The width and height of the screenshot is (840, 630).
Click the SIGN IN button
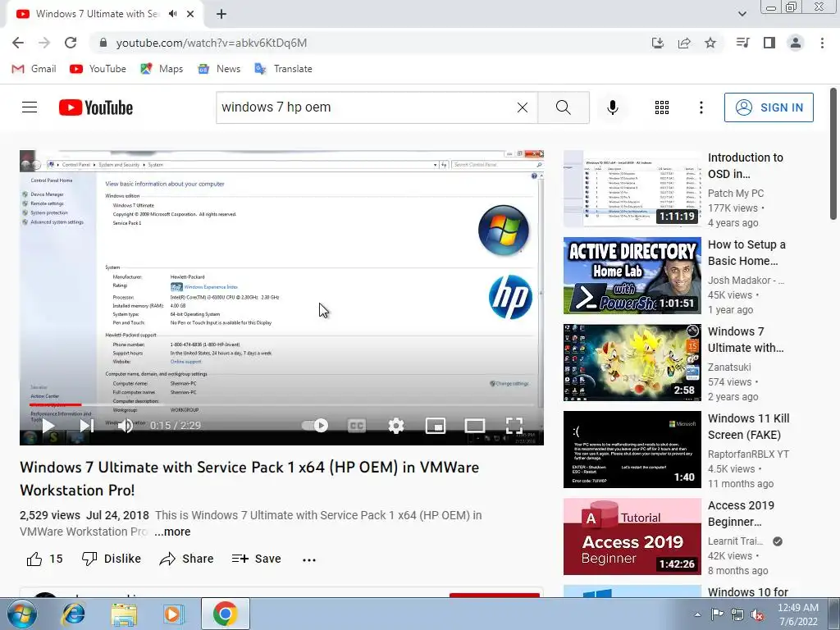tap(769, 107)
